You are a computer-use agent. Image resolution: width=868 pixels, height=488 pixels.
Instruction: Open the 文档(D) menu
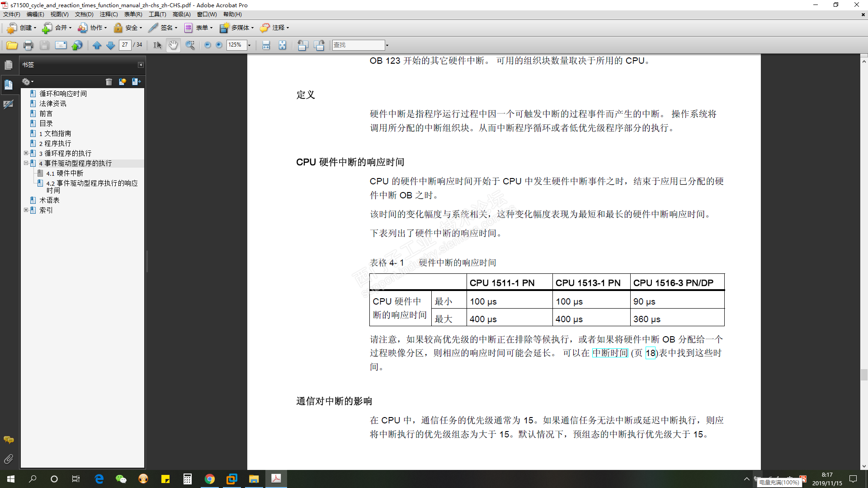coord(84,14)
